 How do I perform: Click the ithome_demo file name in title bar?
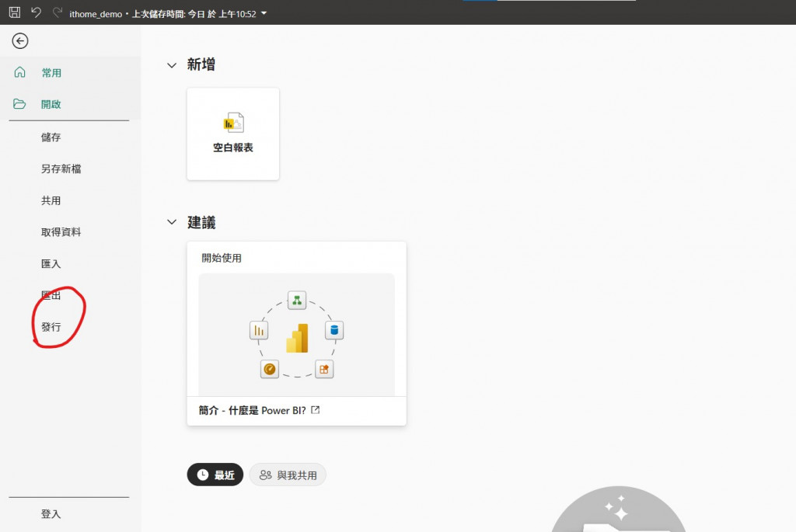pos(96,14)
